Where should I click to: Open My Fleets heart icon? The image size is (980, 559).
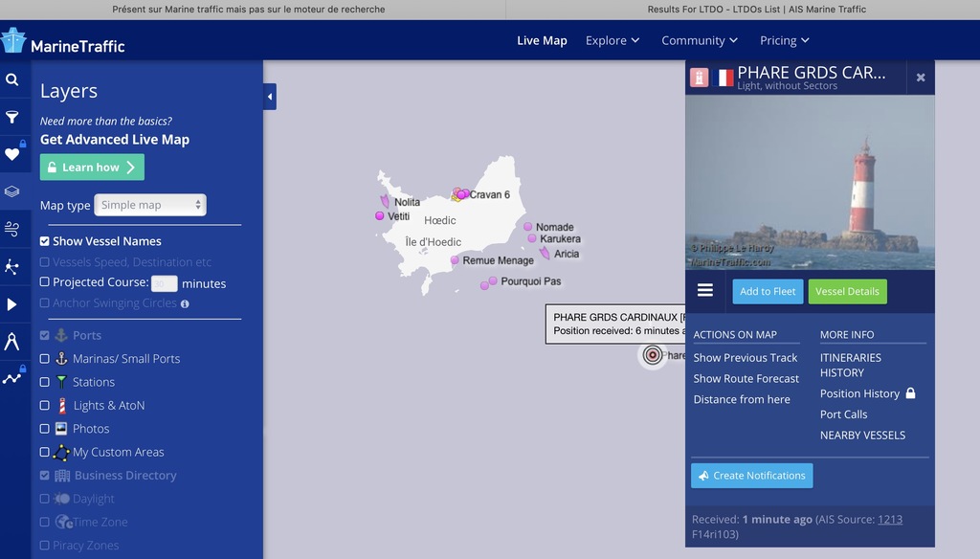coord(11,154)
